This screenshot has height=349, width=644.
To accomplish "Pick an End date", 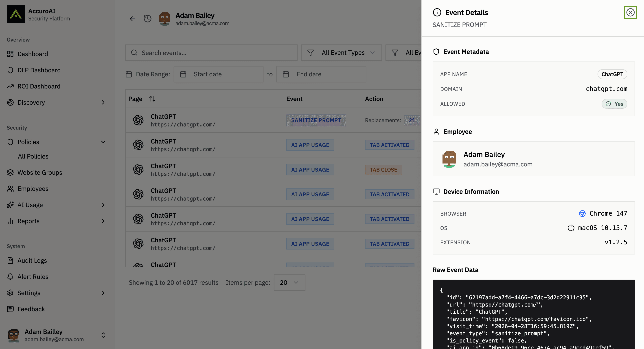I will pos(321,74).
